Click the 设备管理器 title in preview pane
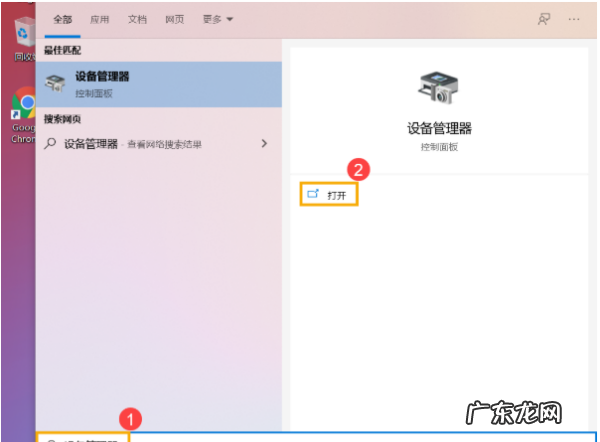This screenshot has width=600, height=442. (x=439, y=128)
